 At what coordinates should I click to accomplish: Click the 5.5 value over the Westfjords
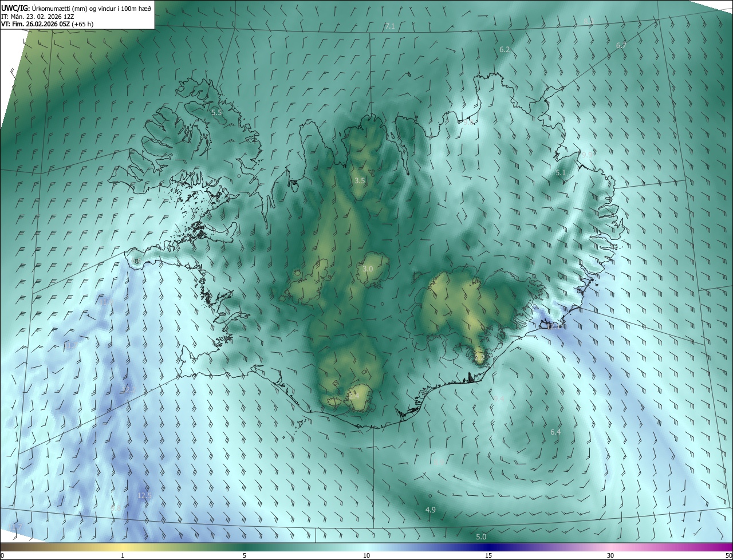point(216,113)
